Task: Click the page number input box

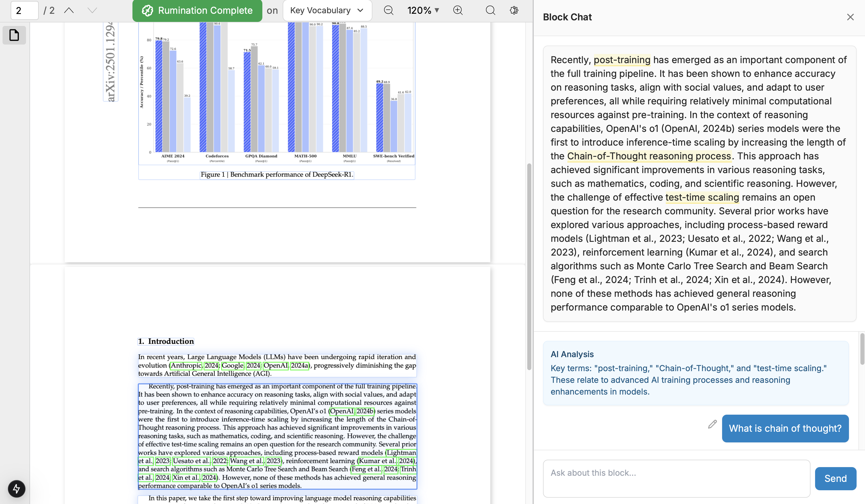Action: pyautogui.click(x=24, y=10)
